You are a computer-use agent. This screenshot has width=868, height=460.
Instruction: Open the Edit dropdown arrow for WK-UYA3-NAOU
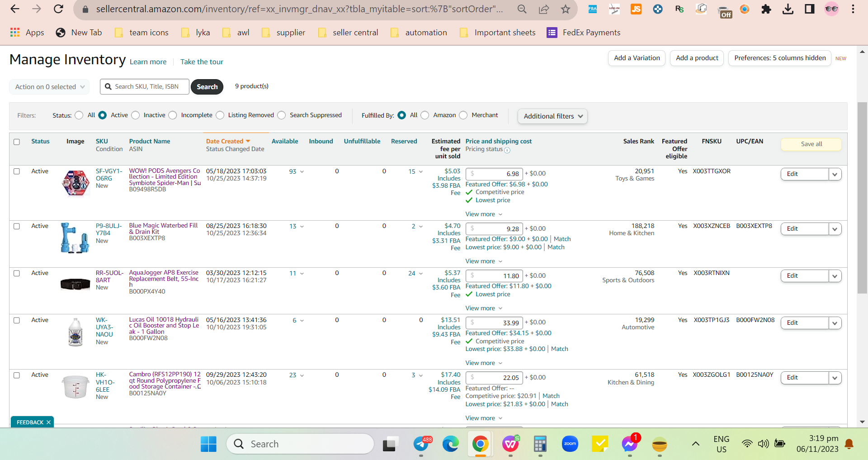point(835,323)
